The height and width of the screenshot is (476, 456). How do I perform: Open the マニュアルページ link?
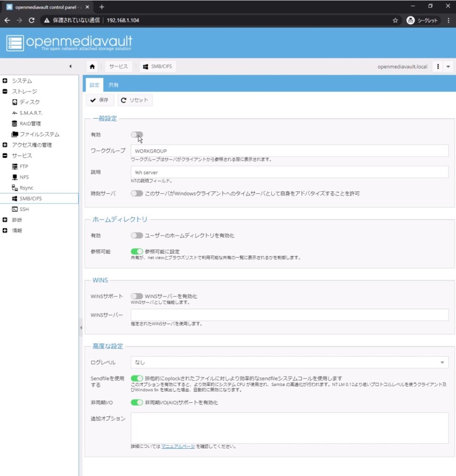(x=178, y=447)
